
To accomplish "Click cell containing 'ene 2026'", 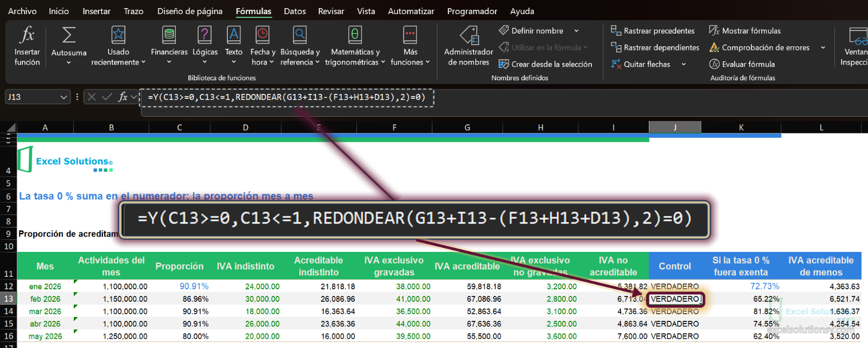I will (x=45, y=286).
